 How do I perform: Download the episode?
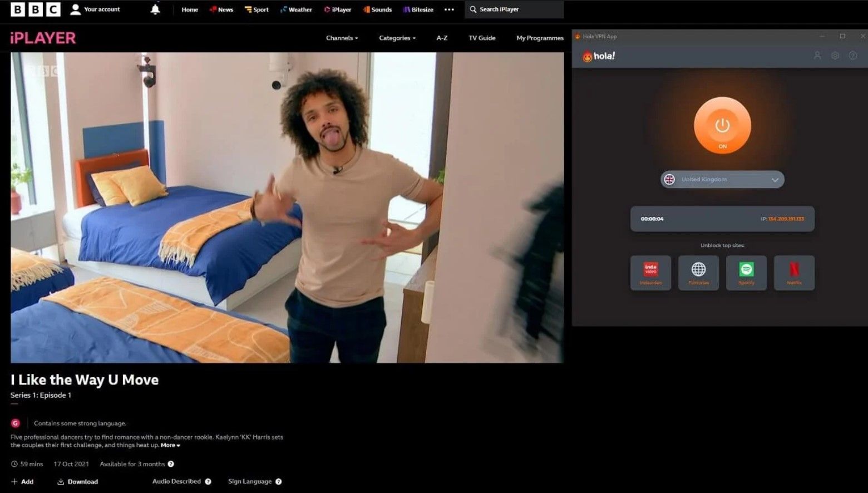tap(77, 482)
